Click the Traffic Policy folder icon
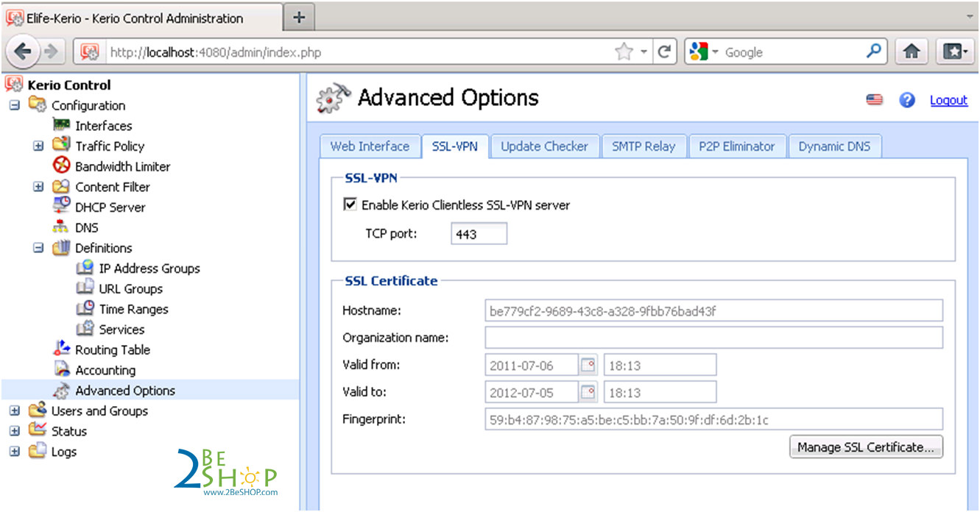980x512 pixels. click(x=62, y=146)
